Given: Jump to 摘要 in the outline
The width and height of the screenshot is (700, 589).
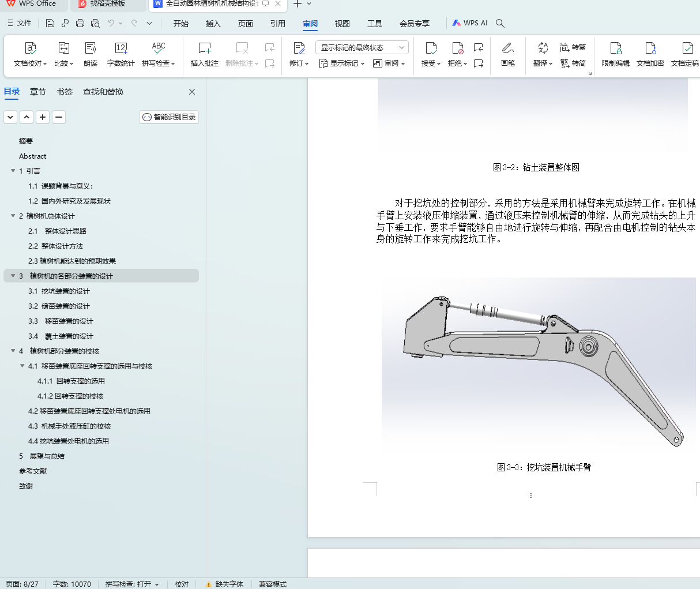Looking at the screenshot, I should click(26, 141).
